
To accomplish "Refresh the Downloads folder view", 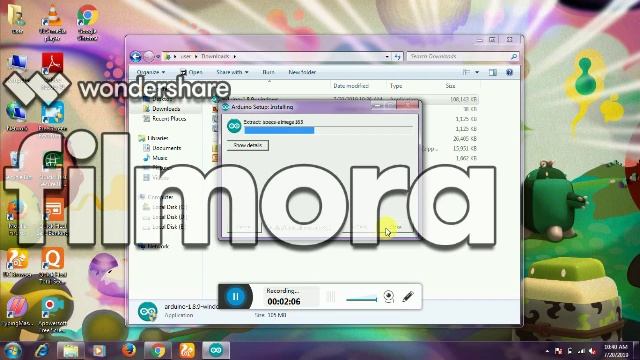I will point(397,57).
